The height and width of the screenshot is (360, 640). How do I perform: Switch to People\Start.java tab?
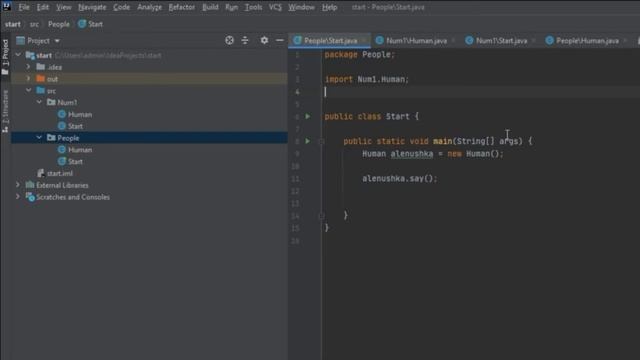click(330, 40)
